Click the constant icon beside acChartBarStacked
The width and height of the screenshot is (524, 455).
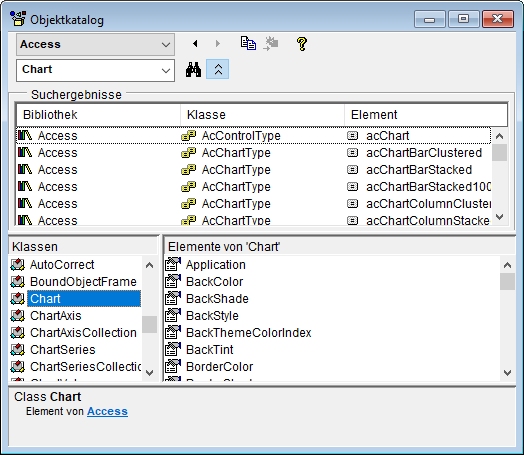[352, 170]
